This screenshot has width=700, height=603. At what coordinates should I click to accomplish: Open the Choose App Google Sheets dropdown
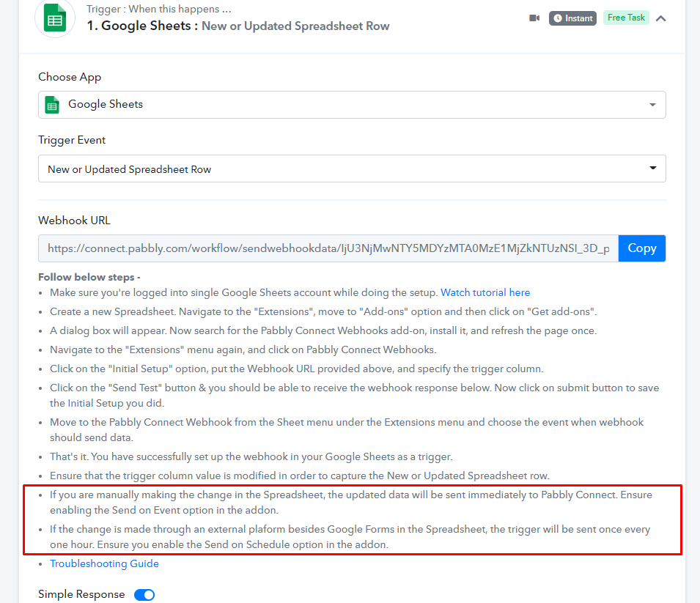(x=352, y=105)
